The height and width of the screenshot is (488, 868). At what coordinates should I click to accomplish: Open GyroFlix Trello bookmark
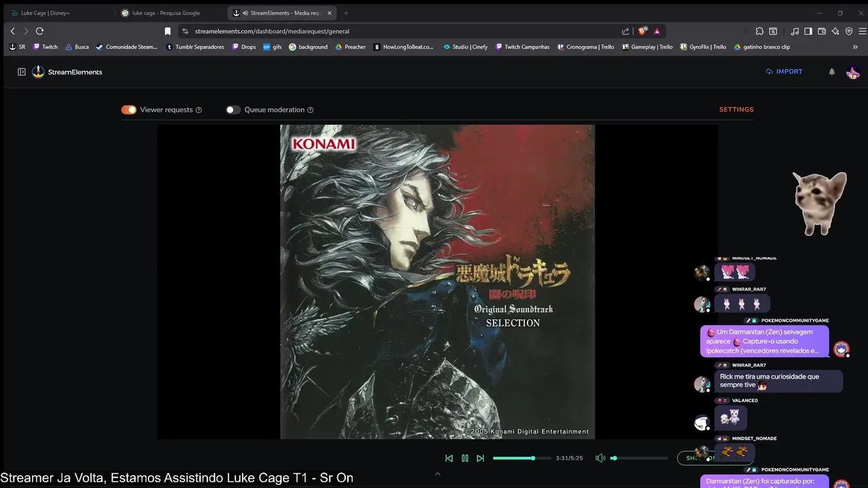pyautogui.click(x=703, y=47)
